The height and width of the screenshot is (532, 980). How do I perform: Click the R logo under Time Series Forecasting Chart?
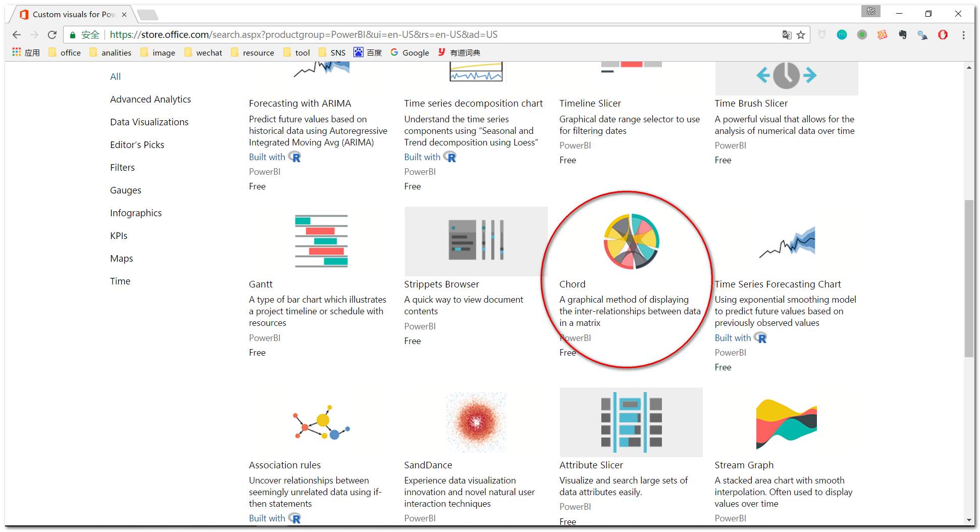pos(760,338)
